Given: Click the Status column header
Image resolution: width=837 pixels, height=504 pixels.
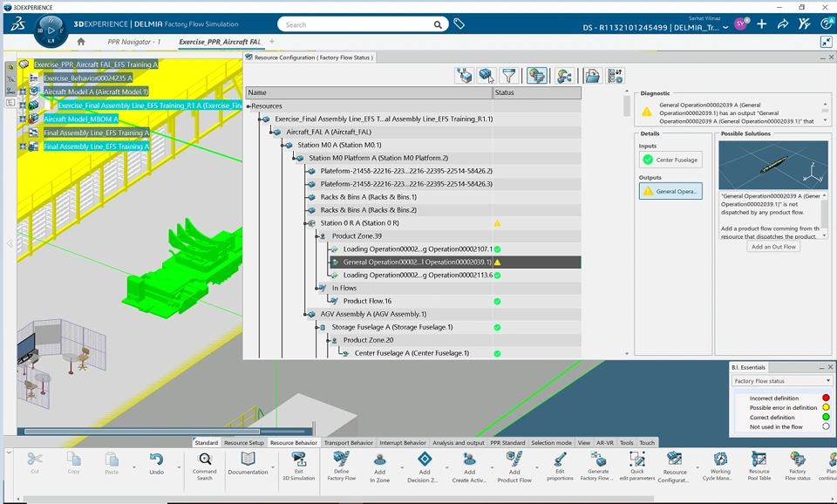Looking at the screenshot, I should 537,92.
